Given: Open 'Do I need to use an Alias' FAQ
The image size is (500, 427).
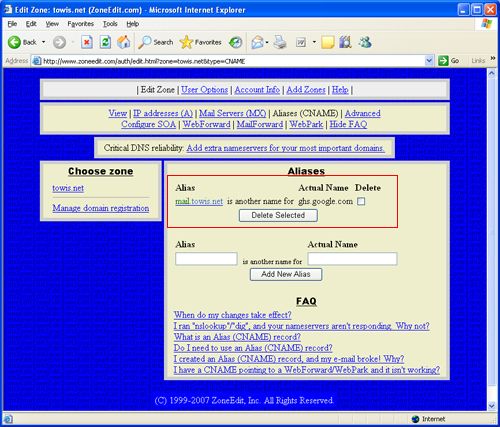Looking at the screenshot, I should [x=253, y=348].
